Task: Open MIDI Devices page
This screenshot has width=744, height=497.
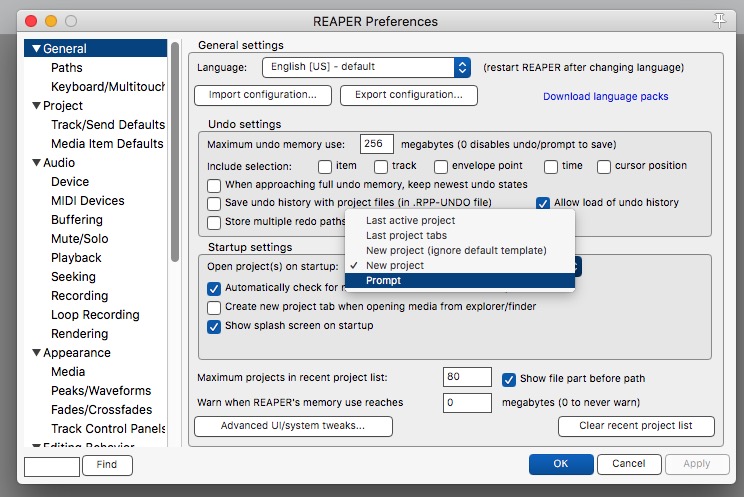Action: click(87, 201)
